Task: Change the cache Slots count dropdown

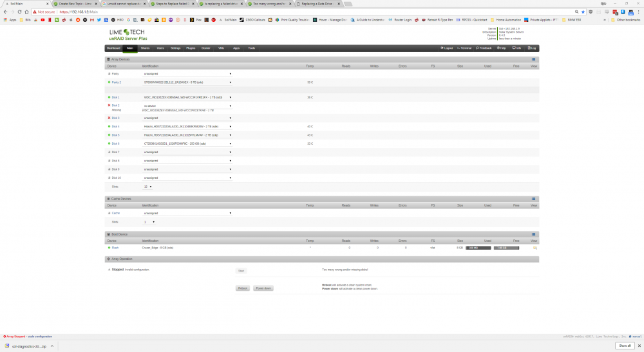Action: pos(149,222)
